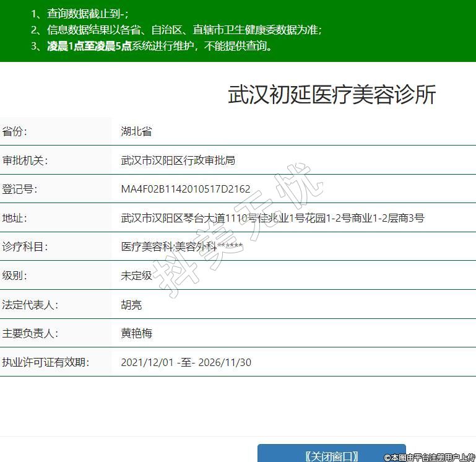This screenshot has width=476, height=462.
Task: Click the 法定代表人 field label
Action: click(x=30, y=305)
